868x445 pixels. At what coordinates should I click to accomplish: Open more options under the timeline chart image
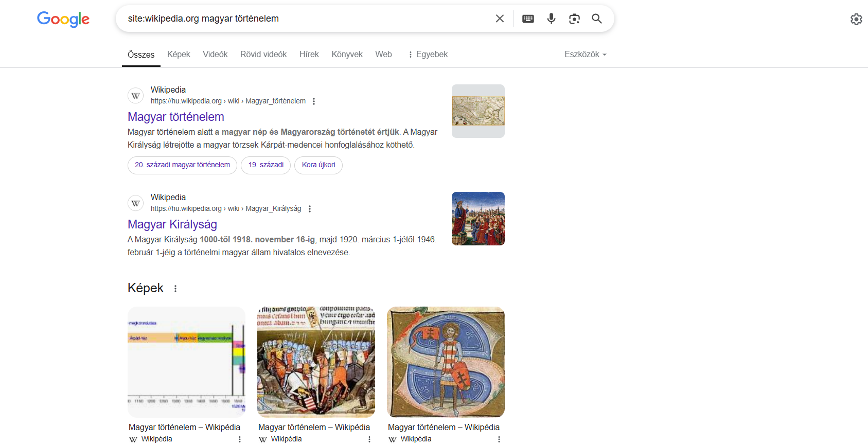pos(240,439)
